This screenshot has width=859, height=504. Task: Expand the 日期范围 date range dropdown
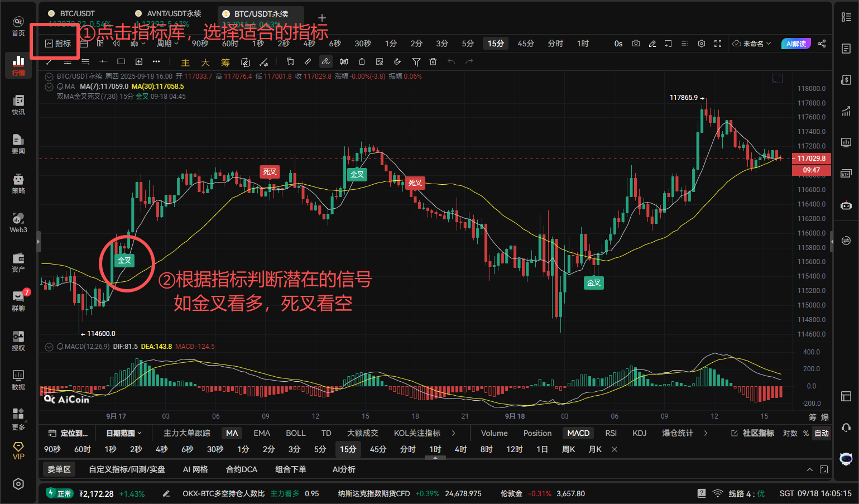pyautogui.click(x=124, y=433)
